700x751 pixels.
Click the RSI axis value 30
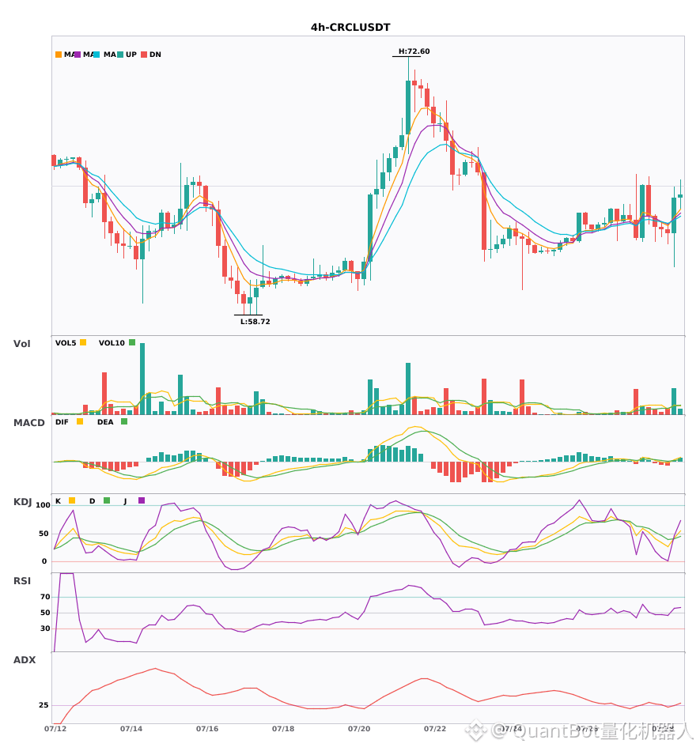[x=45, y=628]
